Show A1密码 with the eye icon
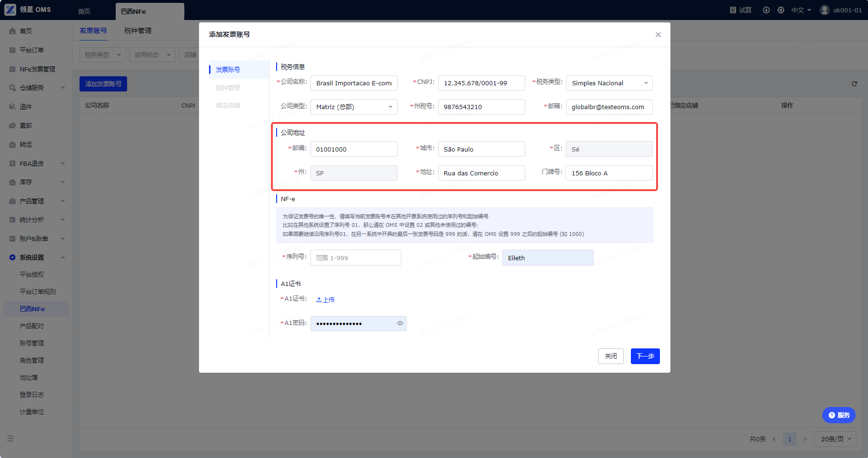Viewport: 868px width, 458px height. [400, 324]
